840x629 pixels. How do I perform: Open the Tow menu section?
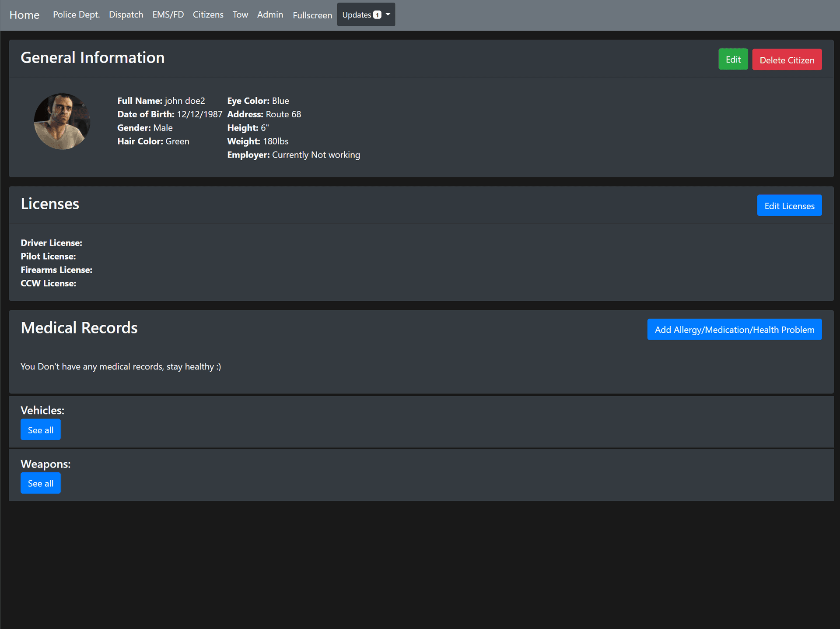(x=240, y=14)
